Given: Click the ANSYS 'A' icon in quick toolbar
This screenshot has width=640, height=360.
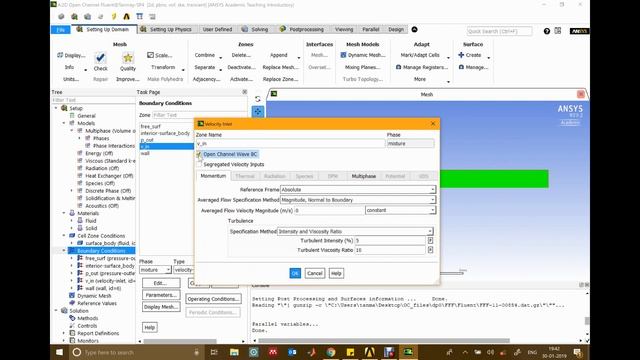Looking at the screenshot, I should [127, 17].
